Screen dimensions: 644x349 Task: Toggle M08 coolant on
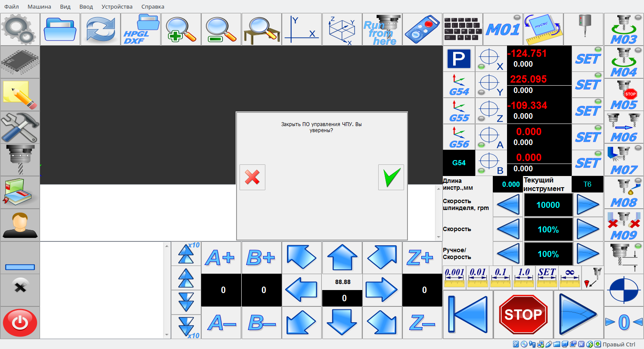[623, 193]
